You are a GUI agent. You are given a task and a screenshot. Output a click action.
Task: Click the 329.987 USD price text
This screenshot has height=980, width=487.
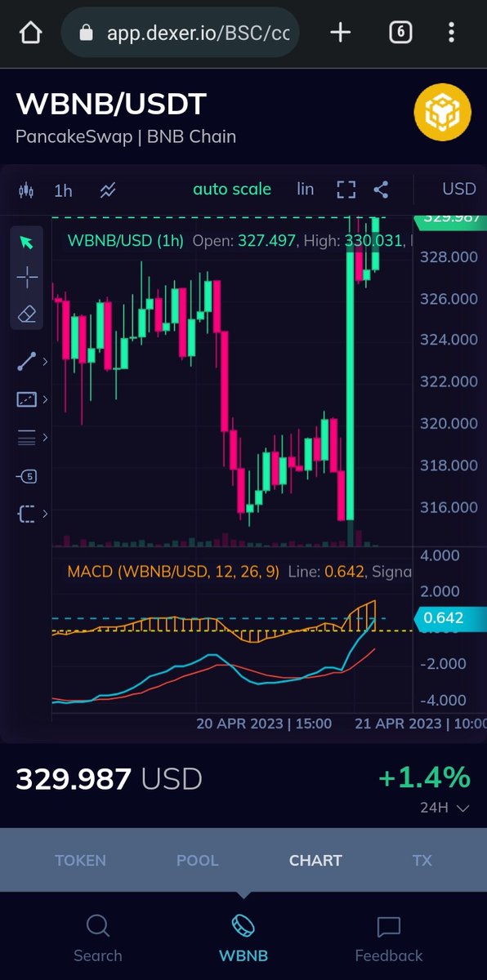(x=109, y=778)
